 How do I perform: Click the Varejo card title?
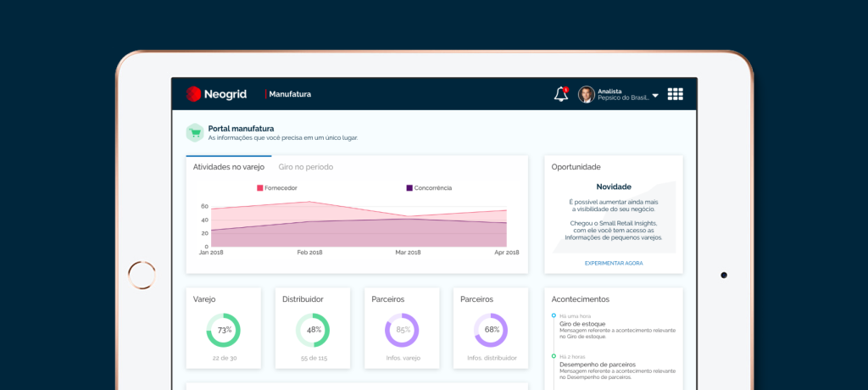click(x=204, y=299)
